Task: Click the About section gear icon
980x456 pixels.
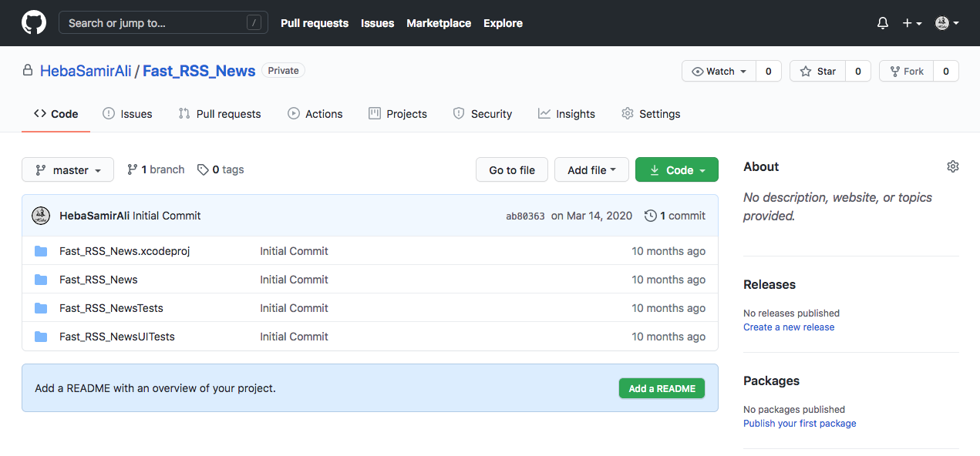Action: (x=953, y=166)
